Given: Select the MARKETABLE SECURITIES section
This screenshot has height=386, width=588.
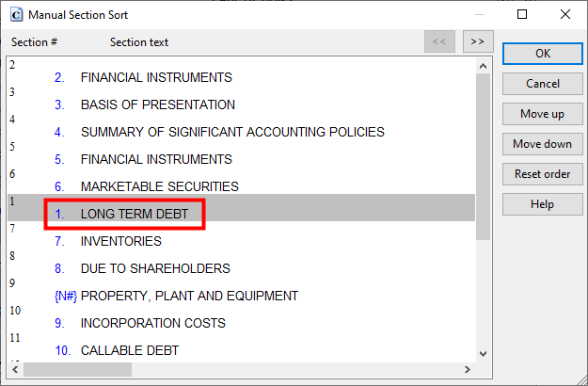Looking at the screenshot, I should [x=242, y=181].
